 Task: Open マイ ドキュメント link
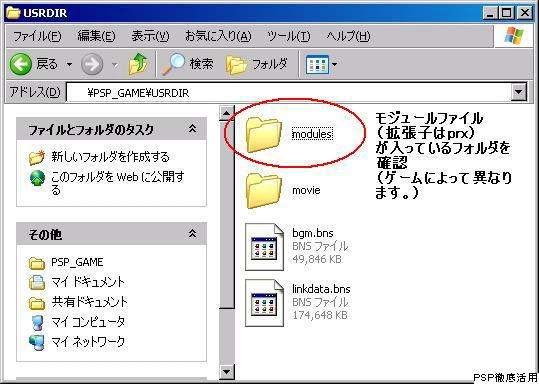pyautogui.click(x=88, y=282)
